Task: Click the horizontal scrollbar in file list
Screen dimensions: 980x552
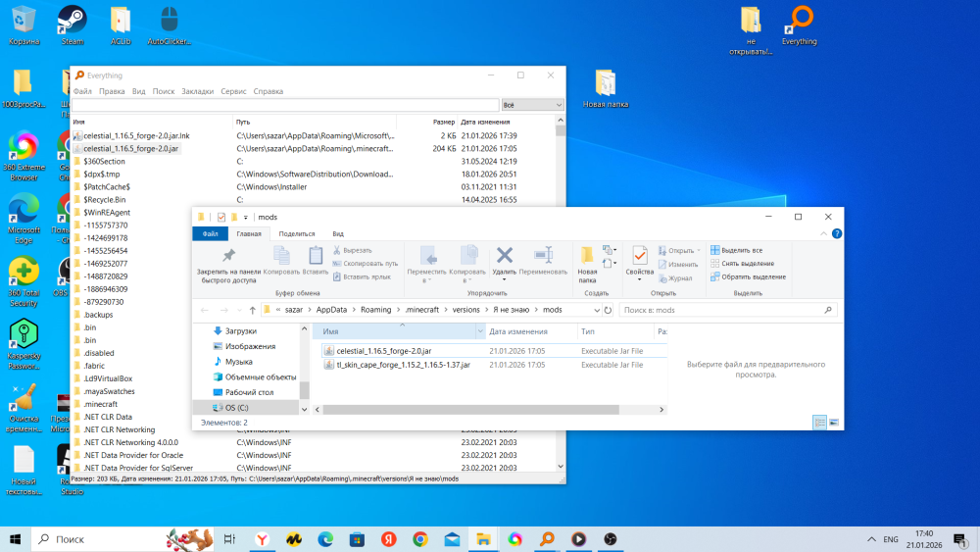Action: click(470, 410)
